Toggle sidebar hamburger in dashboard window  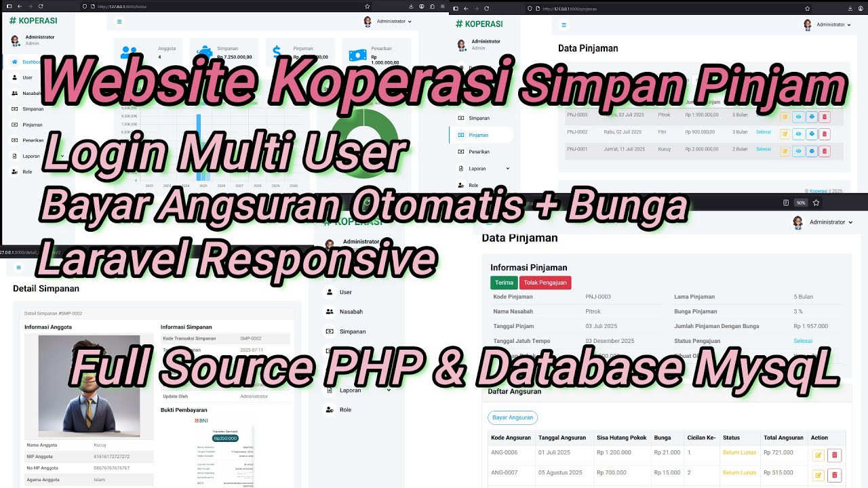pyautogui.click(x=119, y=22)
